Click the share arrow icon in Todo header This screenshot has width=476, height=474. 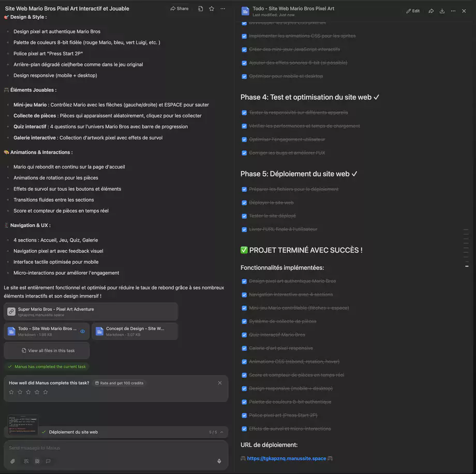(431, 11)
